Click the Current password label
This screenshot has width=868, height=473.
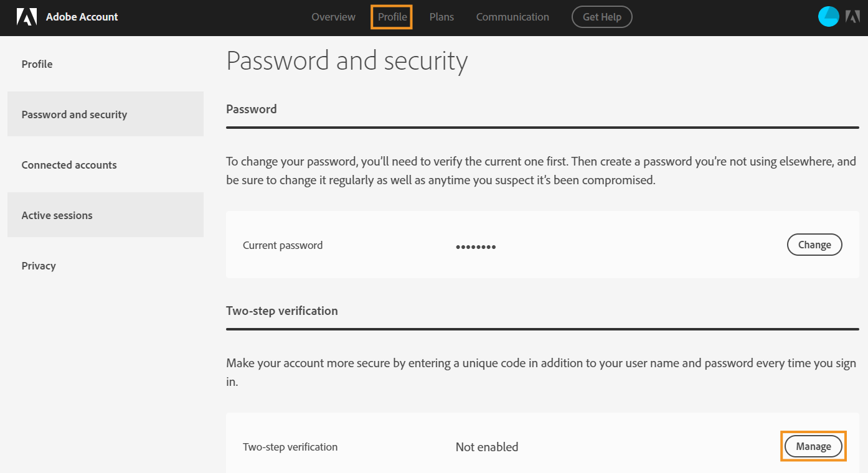pyautogui.click(x=283, y=245)
